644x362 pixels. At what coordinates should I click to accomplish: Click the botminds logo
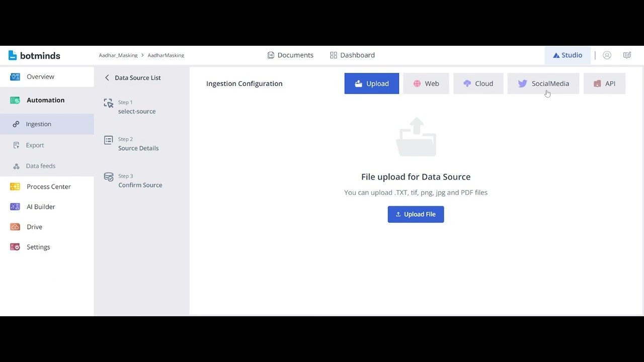(34, 55)
